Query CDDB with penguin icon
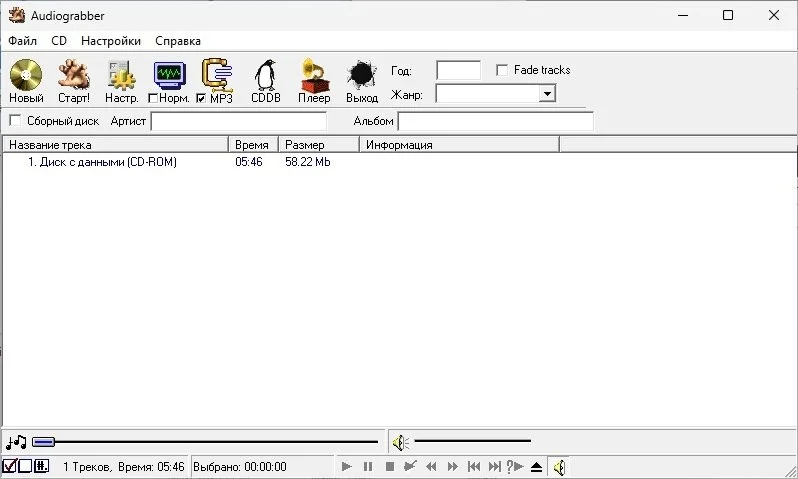The height and width of the screenshot is (479, 798). point(265,75)
